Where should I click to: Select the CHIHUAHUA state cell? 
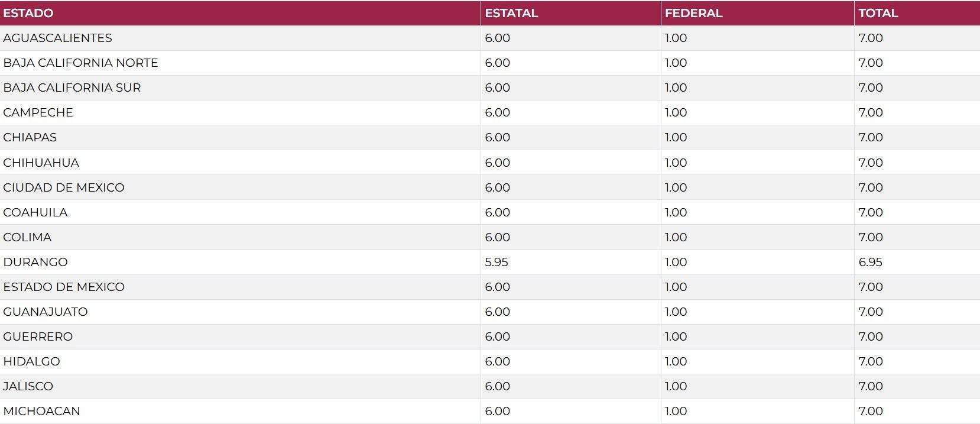click(41, 163)
